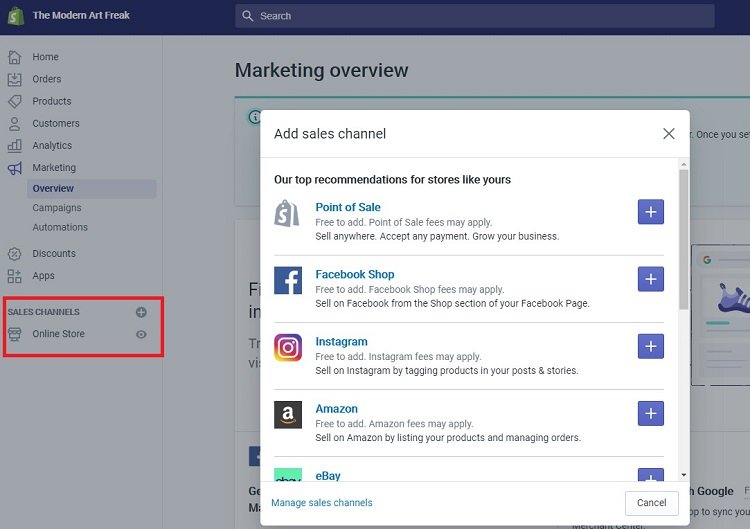
Task: Click the Facebook logo icon
Action: pyautogui.click(x=288, y=280)
